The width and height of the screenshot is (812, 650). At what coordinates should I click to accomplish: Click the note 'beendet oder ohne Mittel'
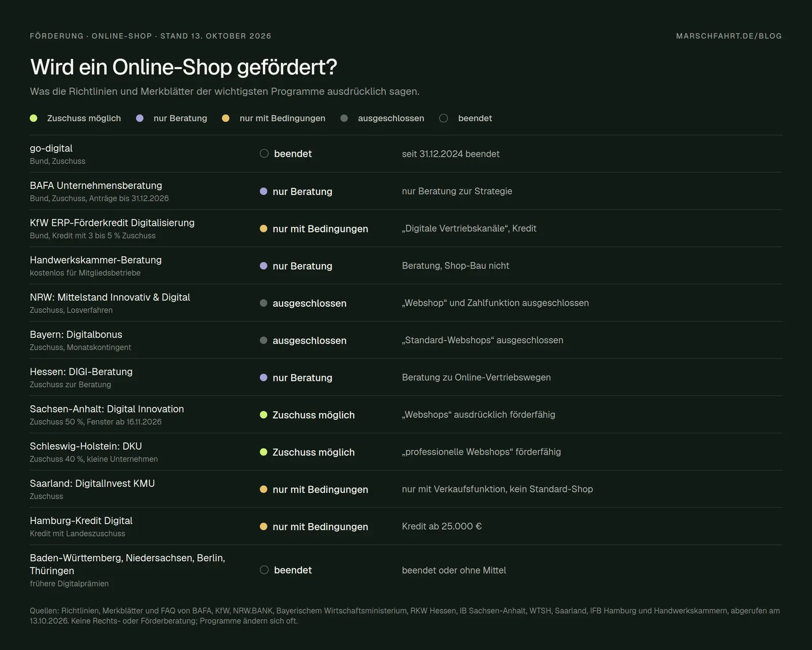pos(454,570)
